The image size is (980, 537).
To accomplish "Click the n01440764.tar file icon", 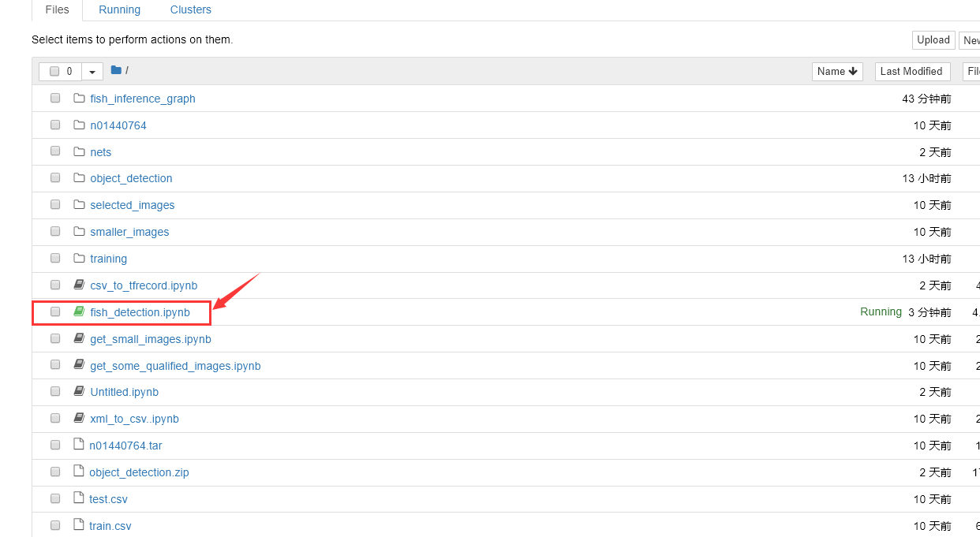I will pyautogui.click(x=78, y=445).
